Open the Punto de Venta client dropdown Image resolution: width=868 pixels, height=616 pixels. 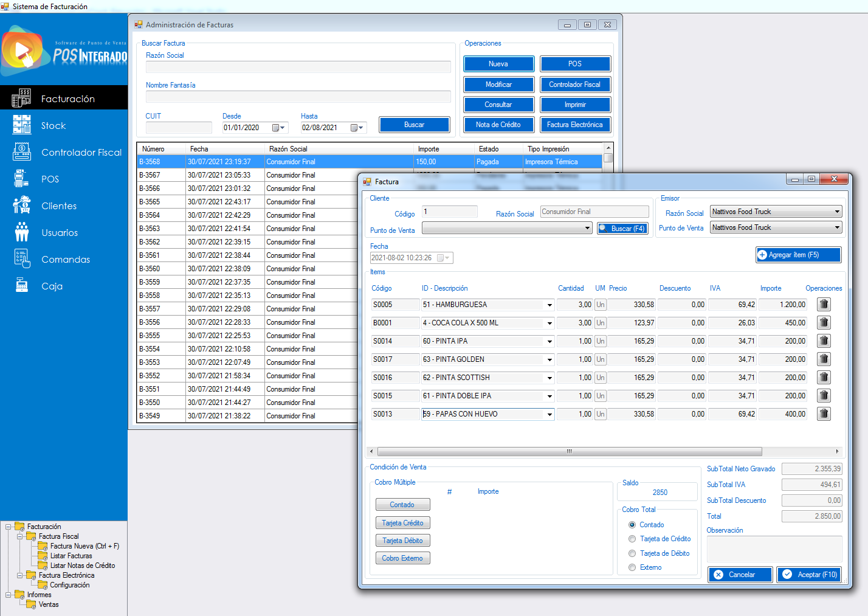click(587, 228)
